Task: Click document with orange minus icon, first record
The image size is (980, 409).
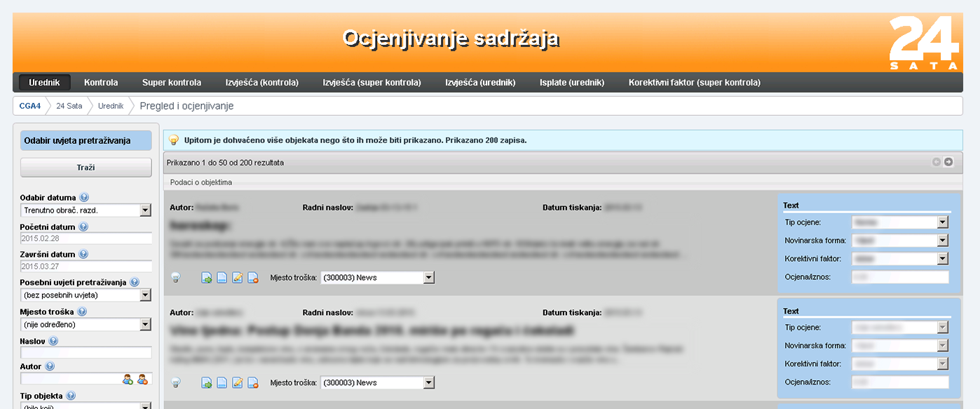Action: coord(253,278)
